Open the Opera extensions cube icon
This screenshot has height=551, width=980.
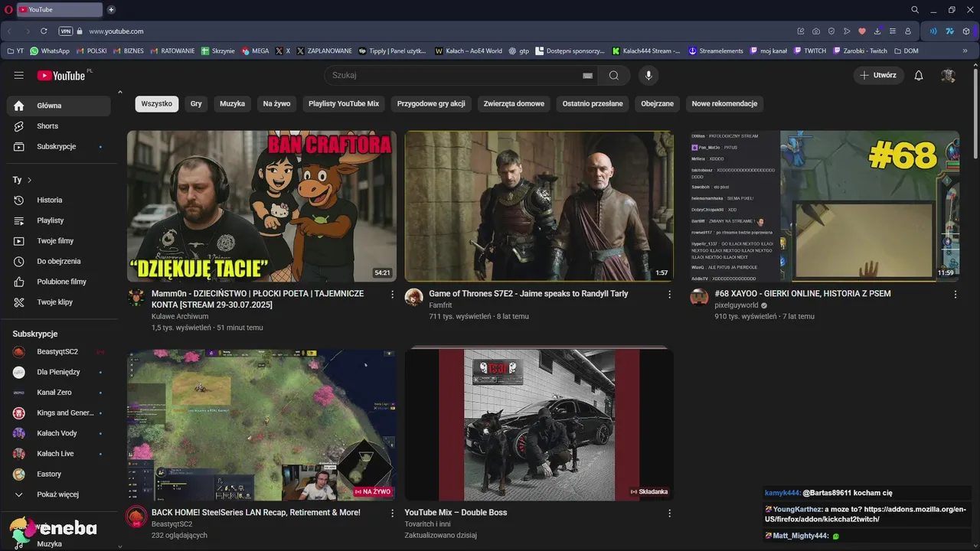pyautogui.click(x=966, y=31)
